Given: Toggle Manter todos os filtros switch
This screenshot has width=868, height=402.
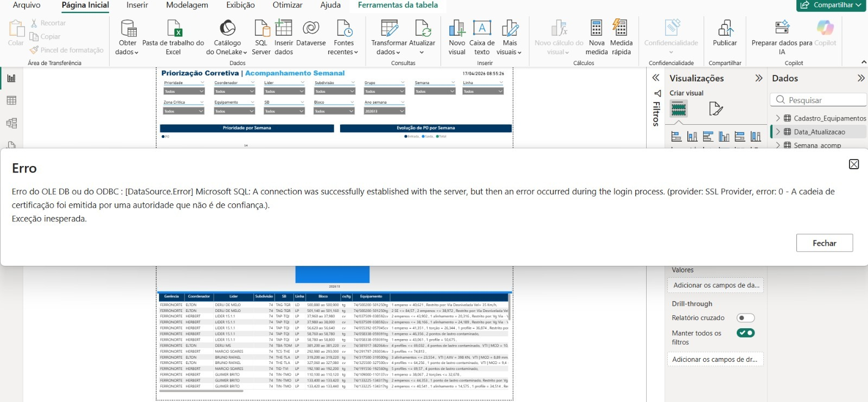Looking at the screenshot, I should 745,333.
